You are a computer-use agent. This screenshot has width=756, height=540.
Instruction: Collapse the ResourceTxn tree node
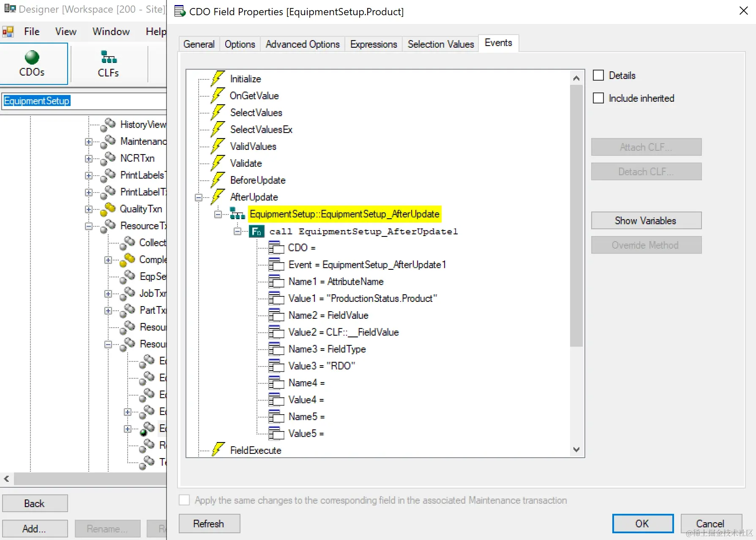point(89,226)
